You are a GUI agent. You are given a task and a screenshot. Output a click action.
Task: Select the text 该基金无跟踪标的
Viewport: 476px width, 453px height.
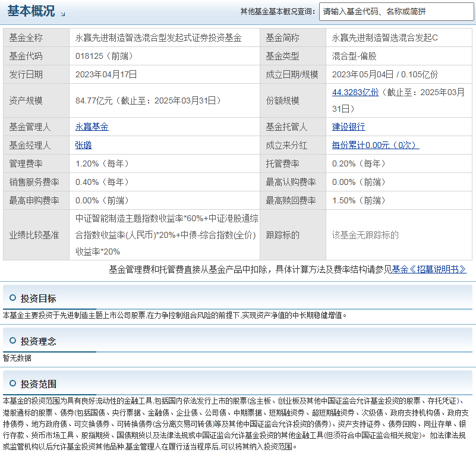[365, 235]
